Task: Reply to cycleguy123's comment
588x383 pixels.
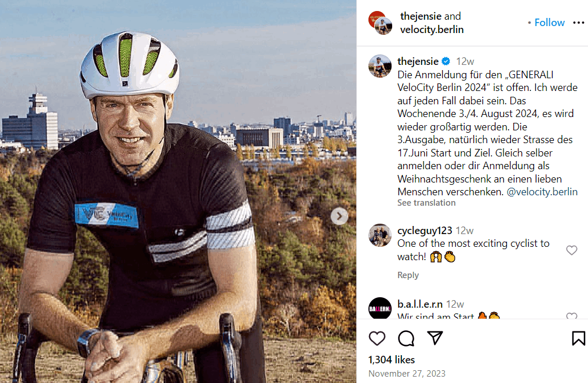Action: point(408,275)
